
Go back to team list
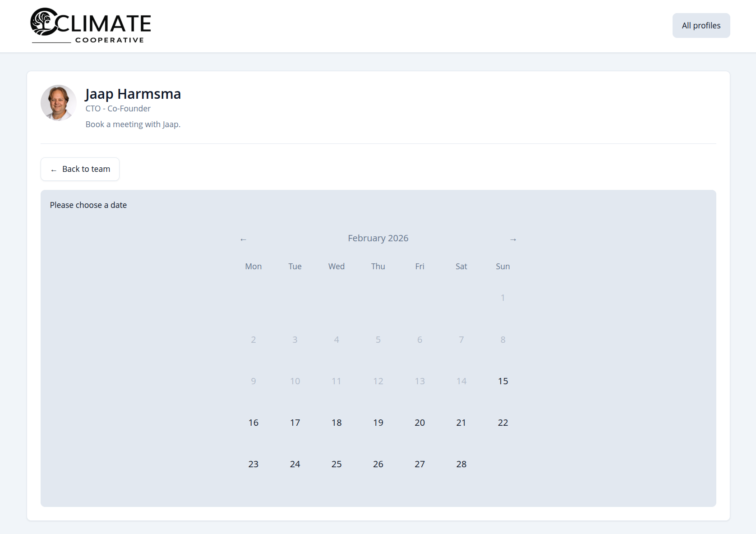coord(80,169)
